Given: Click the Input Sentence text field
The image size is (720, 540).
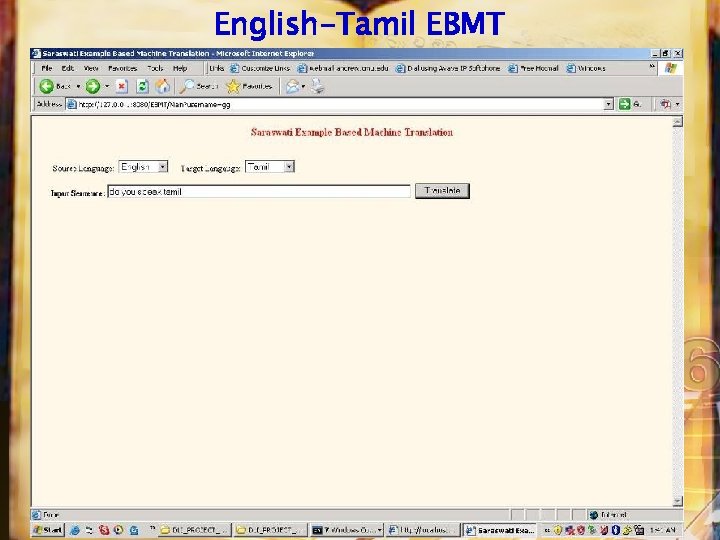Looking at the screenshot, I should (259, 191).
